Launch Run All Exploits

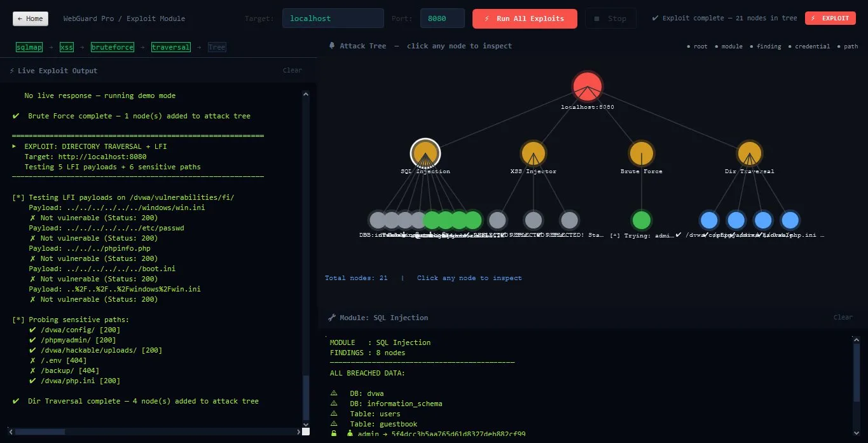(525, 18)
